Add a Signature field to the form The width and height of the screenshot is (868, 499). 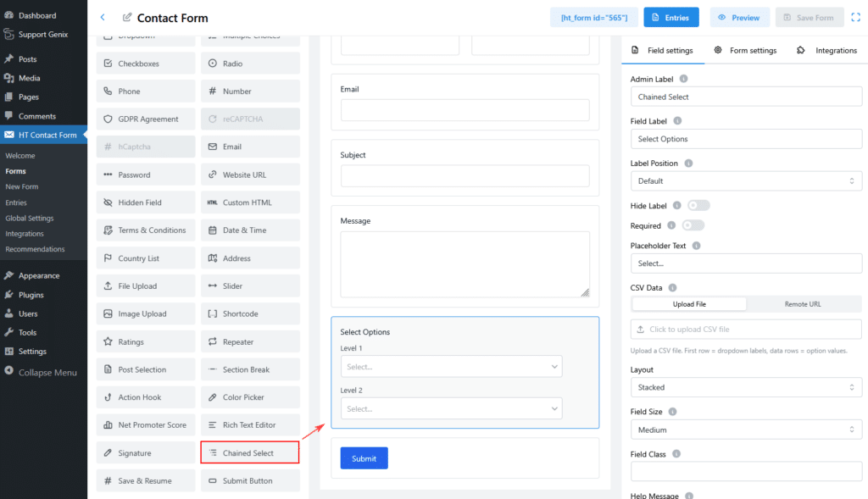pyautogui.click(x=145, y=452)
